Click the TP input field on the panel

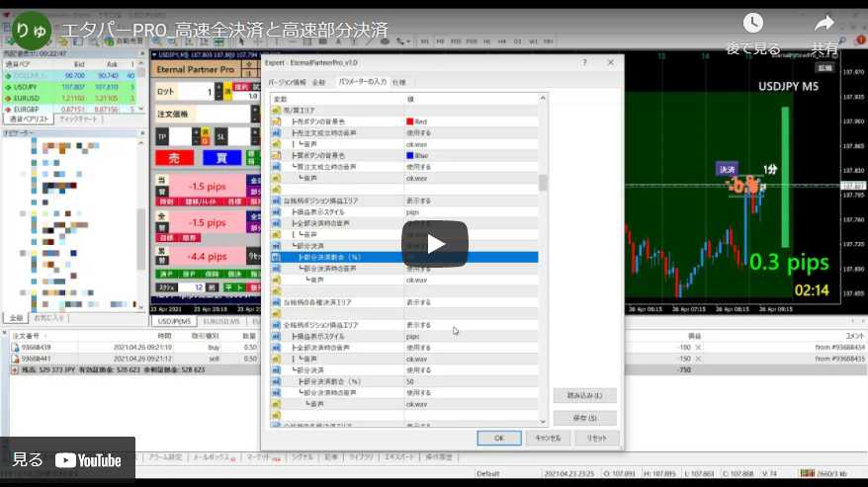coord(180,136)
